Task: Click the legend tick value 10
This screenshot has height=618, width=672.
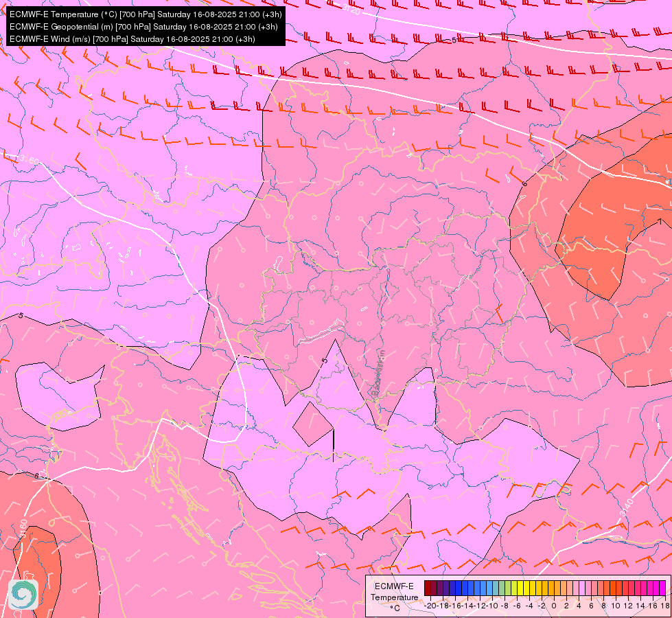Action: pos(616,606)
